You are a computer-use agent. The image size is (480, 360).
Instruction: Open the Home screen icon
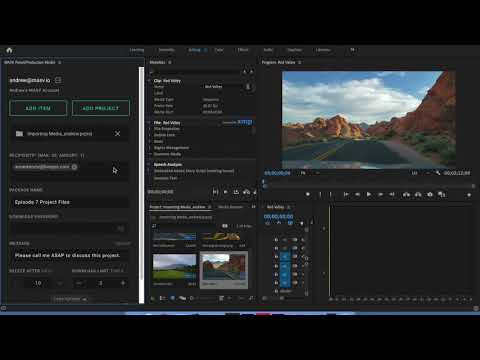[x=9, y=50]
